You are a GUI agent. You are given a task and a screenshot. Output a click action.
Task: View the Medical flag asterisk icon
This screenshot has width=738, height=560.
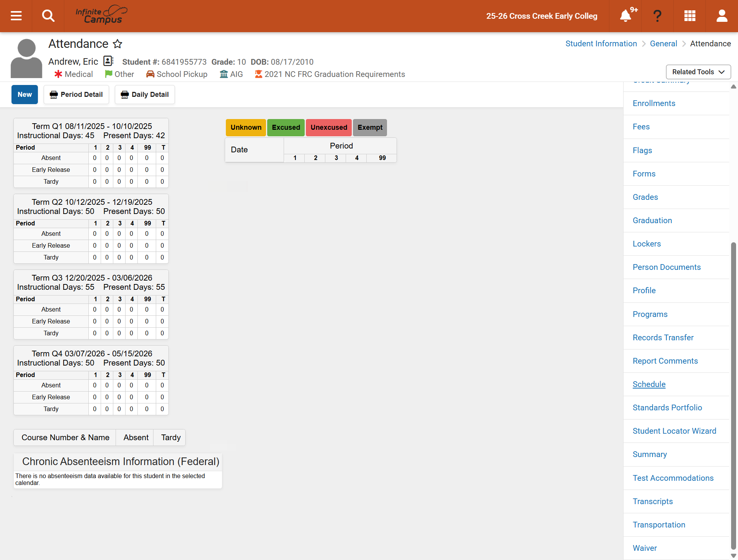58,74
